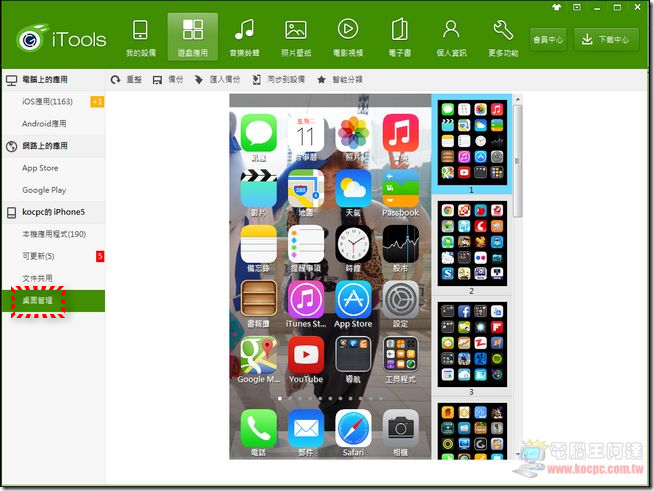Open the 下載中心 download center button
This screenshot has height=491, width=654.
(x=606, y=40)
